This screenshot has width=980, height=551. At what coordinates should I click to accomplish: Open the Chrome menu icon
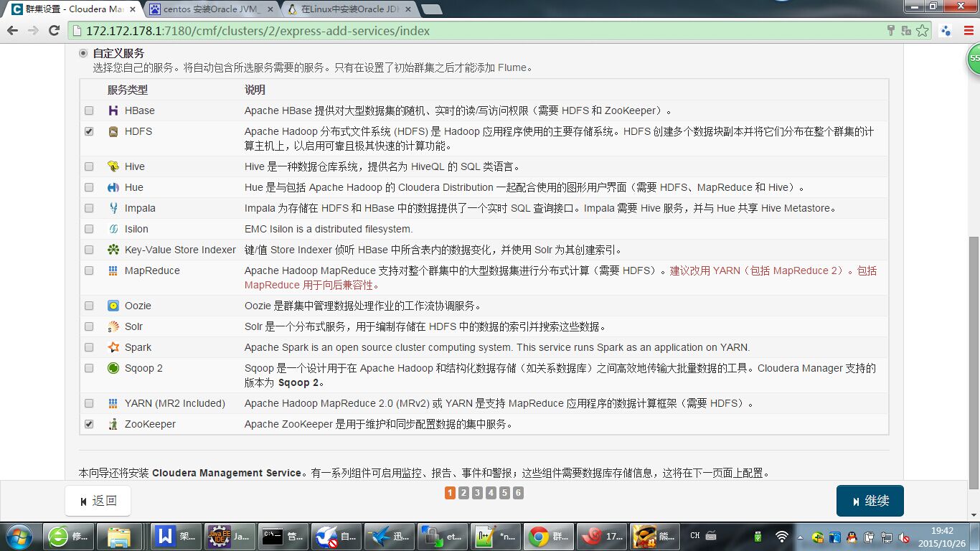(x=968, y=31)
